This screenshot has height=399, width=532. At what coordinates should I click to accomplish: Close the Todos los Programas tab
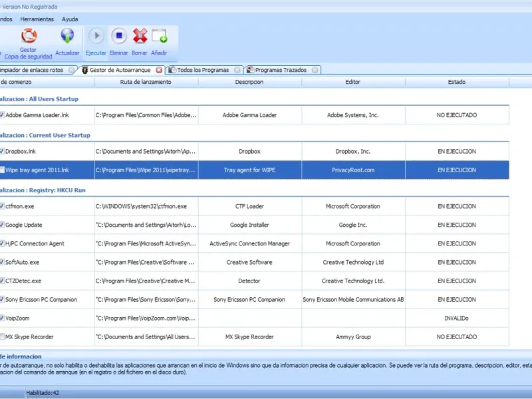(x=237, y=70)
